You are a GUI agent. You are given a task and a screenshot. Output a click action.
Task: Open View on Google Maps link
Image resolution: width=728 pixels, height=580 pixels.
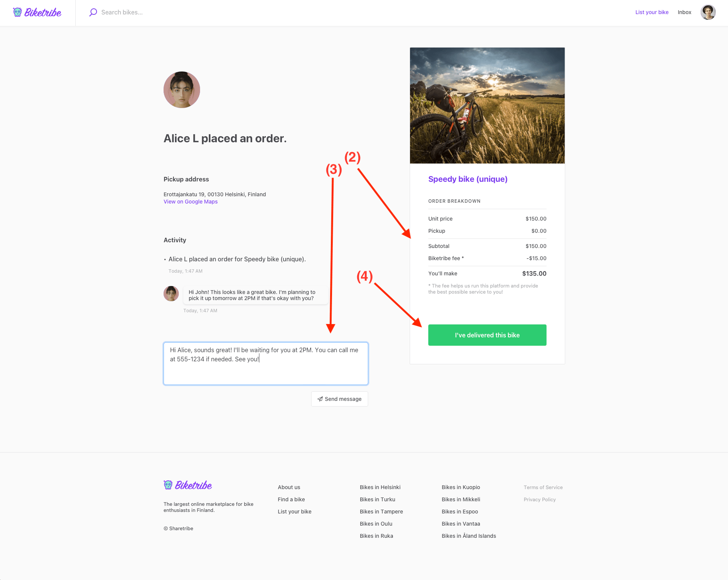click(x=191, y=202)
